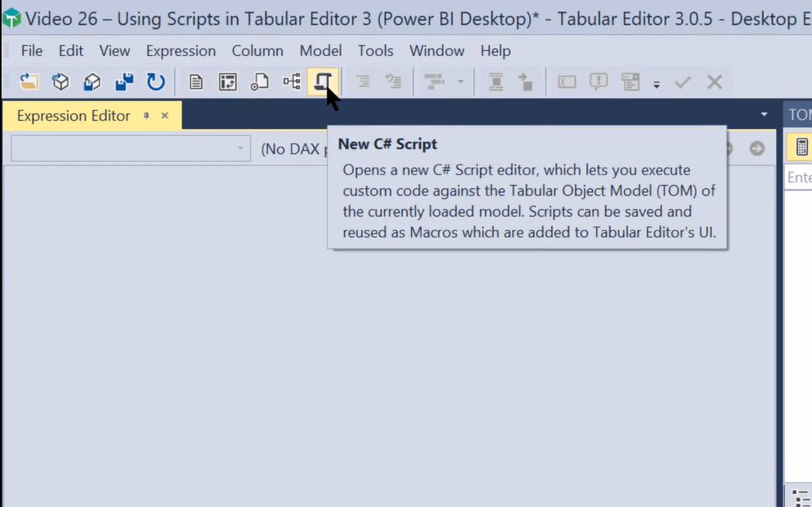This screenshot has width=812, height=507.
Task: Open the View menu
Action: [x=114, y=50]
